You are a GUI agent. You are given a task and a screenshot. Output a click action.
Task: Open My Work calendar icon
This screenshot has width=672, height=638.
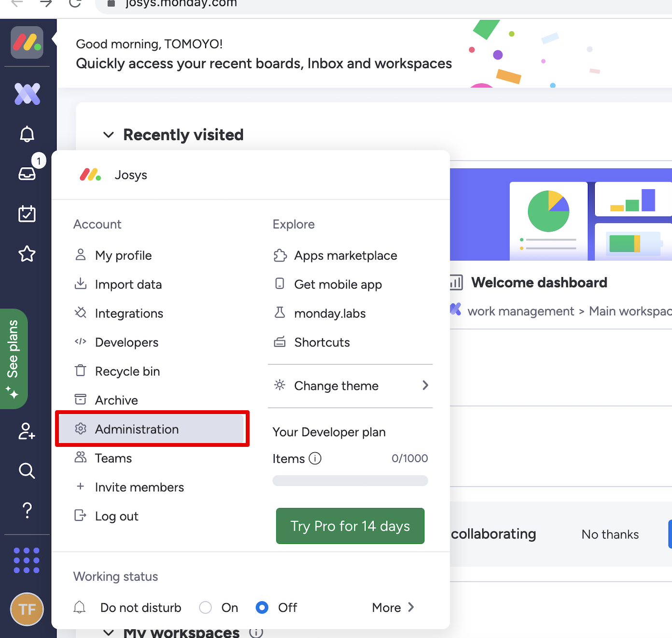pyautogui.click(x=27, y=213)
